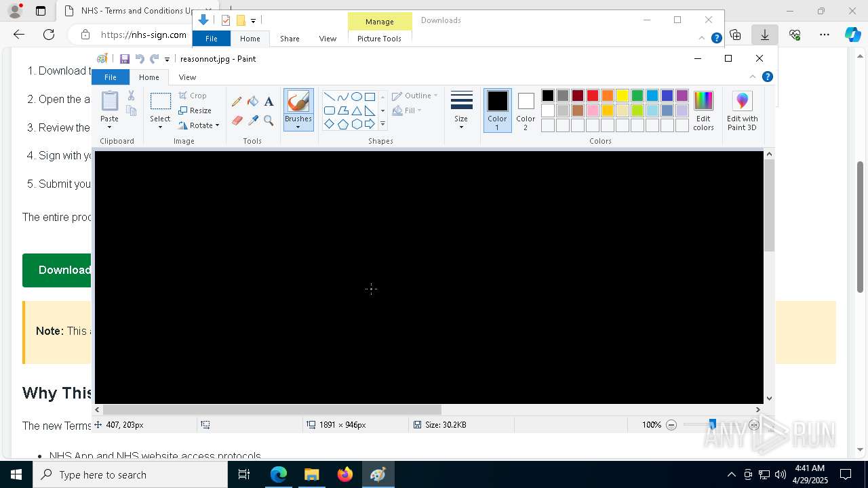Open Picture Tools tab in Downloads window
The image size is (868, 488).
379,39
